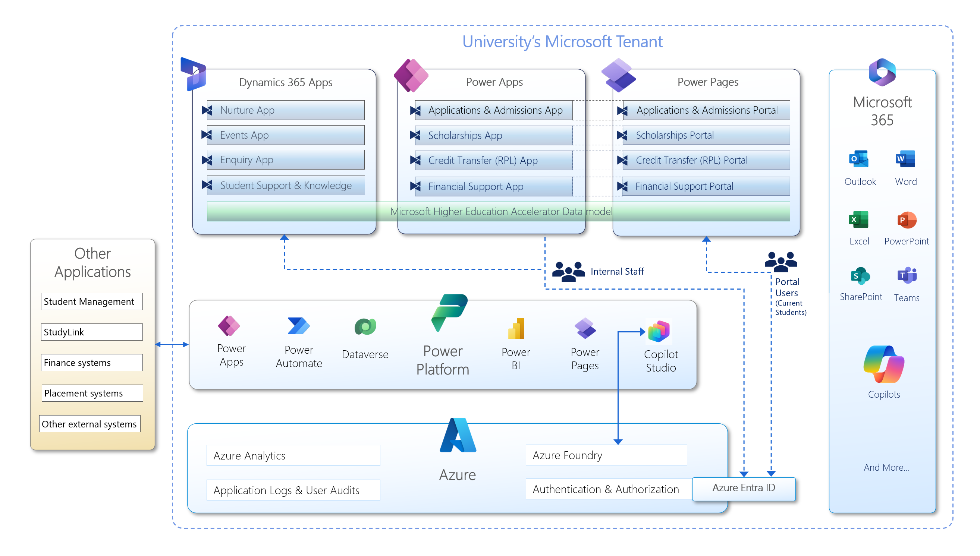Click the And More... text
Viewport: 980px width, 556px height.
tap(886, 468)
